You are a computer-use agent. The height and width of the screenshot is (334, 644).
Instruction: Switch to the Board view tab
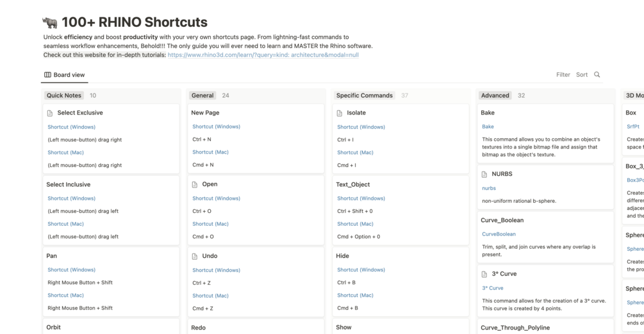64,75
